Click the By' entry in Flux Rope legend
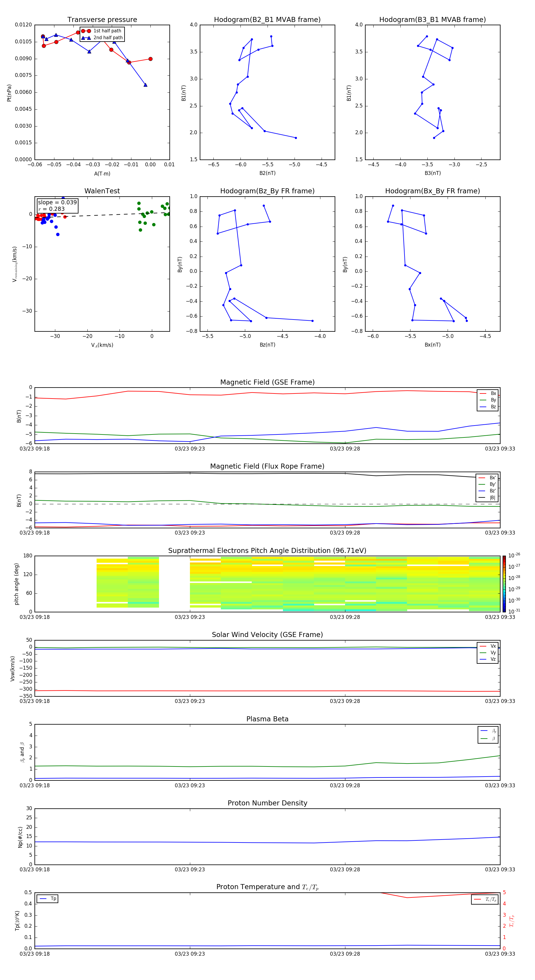Image resolution: width=535 pixels, height=980 pixels. tap(487, 484)
